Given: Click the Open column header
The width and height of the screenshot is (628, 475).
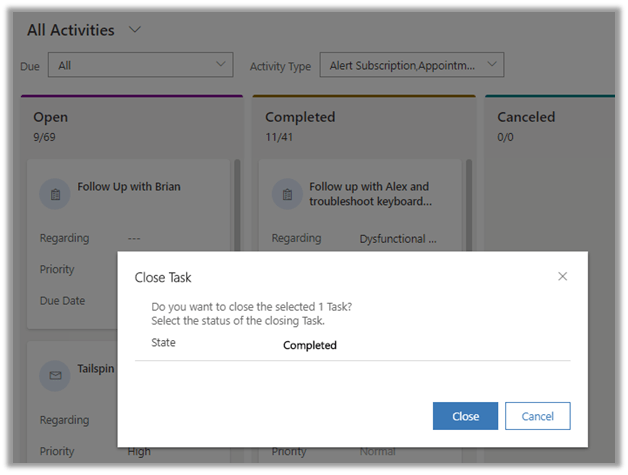Looking at the screenshot, I should pos(51,117).
